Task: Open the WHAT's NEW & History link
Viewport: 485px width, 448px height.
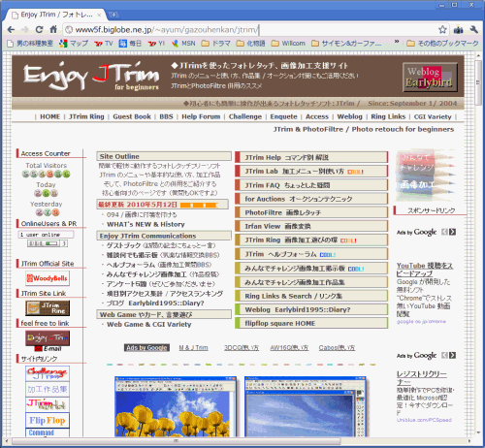Action: pyautogui.click(x=145, y=224)
